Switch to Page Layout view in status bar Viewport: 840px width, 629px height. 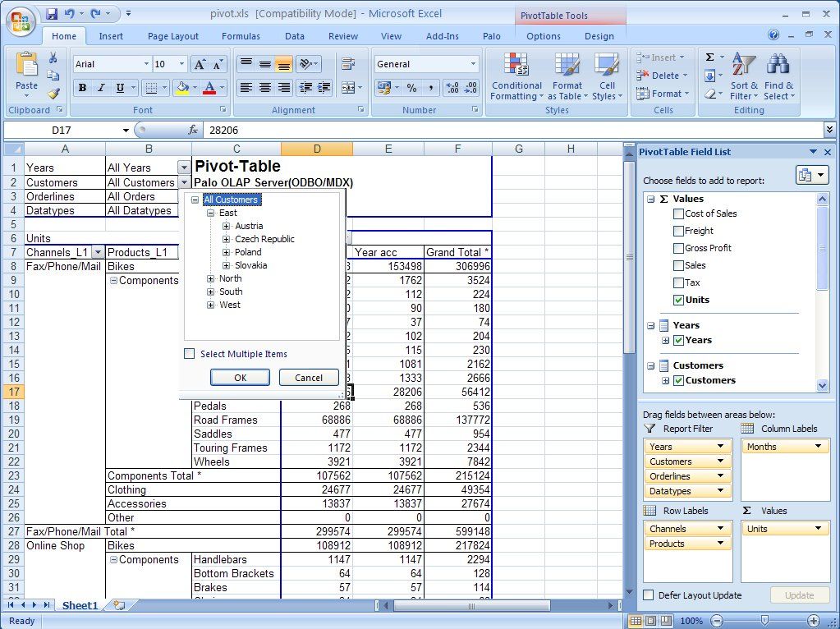click(651, 621)
